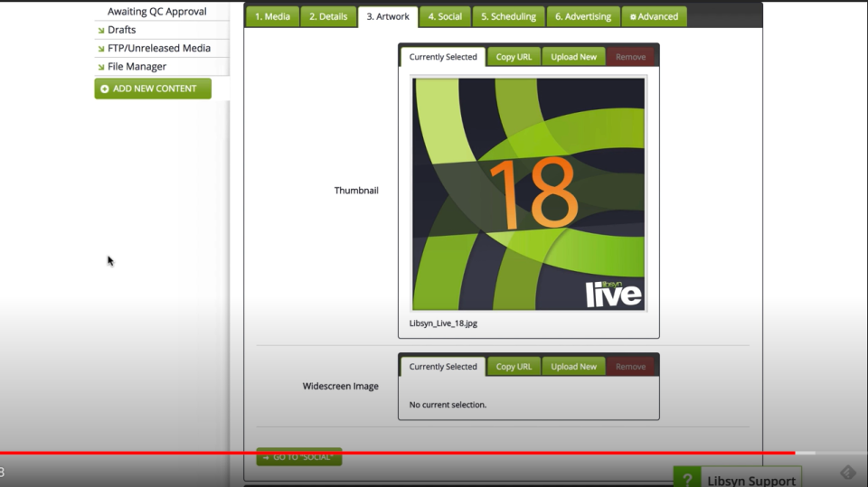This screenshot has width=868, height=487.
Task: Click the Libsyn Live 18 thumbnail image
Action: point(529,193)
